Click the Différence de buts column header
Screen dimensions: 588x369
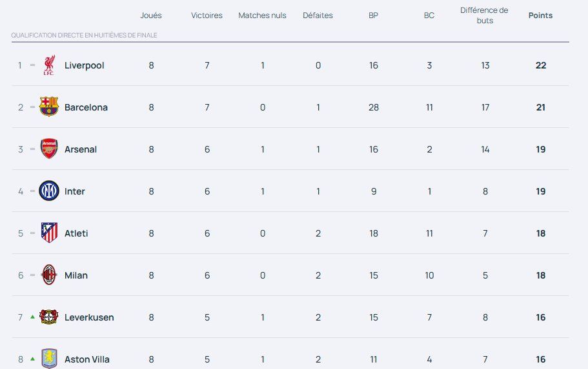point(485,16)
